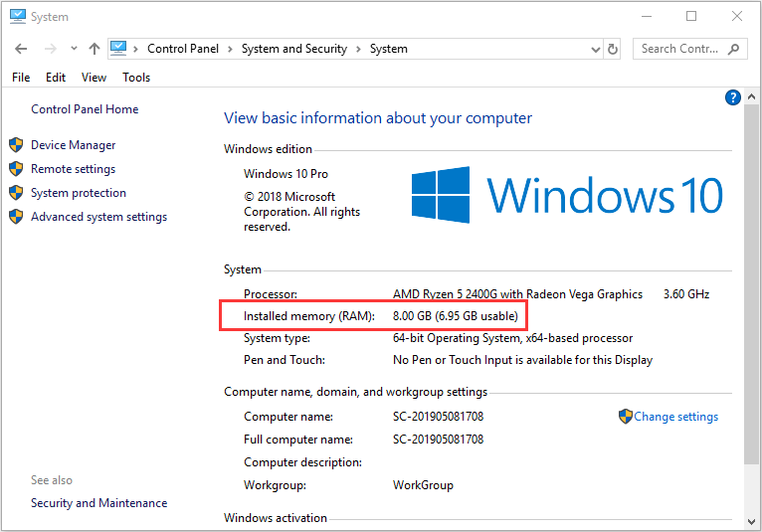Open Advanced system settings
Image resolution: width=762 pixels, height=532 pixels.
point(99,216)
